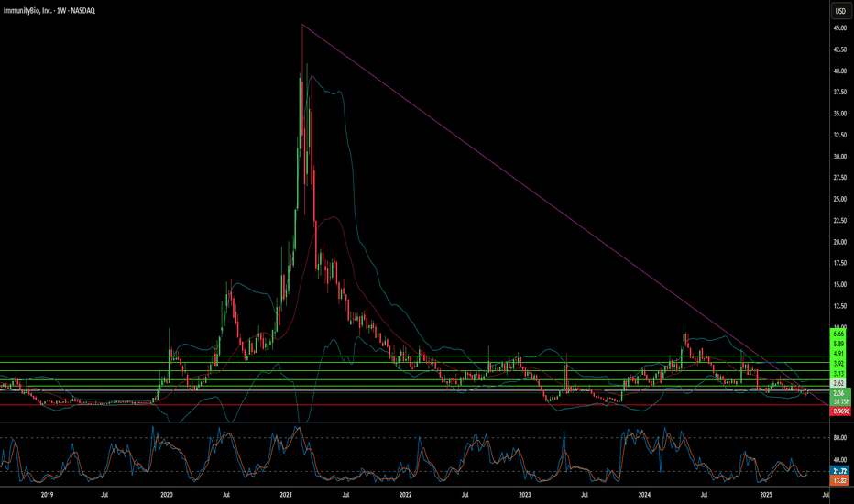Click the 2023 label on time axis

524,495
